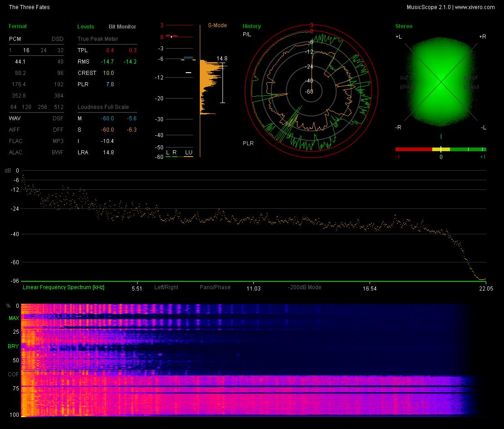Viewport: 504px width, 429px height.
Task: Click the COF marker on spectrogram
Action: click(x=13, y=375)
